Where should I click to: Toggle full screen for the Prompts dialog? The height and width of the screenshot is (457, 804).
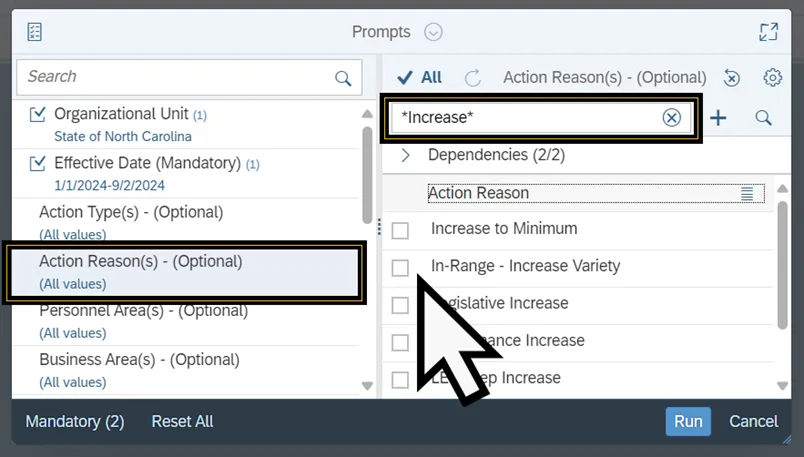point(768,32)
